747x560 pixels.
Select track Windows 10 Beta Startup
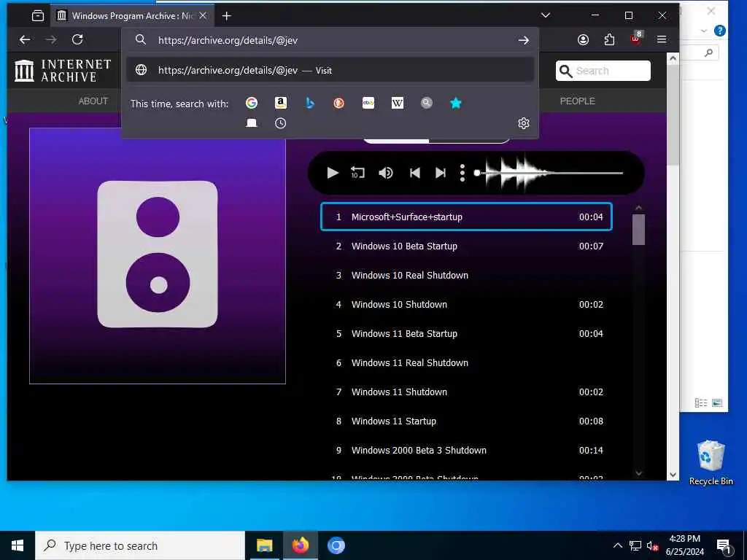(x=466, y=246)
